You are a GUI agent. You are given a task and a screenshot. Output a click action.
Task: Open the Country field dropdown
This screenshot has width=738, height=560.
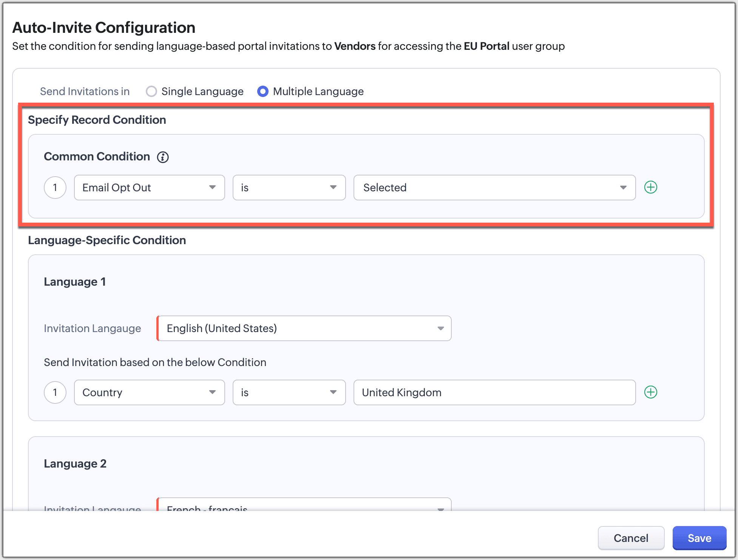pos(149,392)
